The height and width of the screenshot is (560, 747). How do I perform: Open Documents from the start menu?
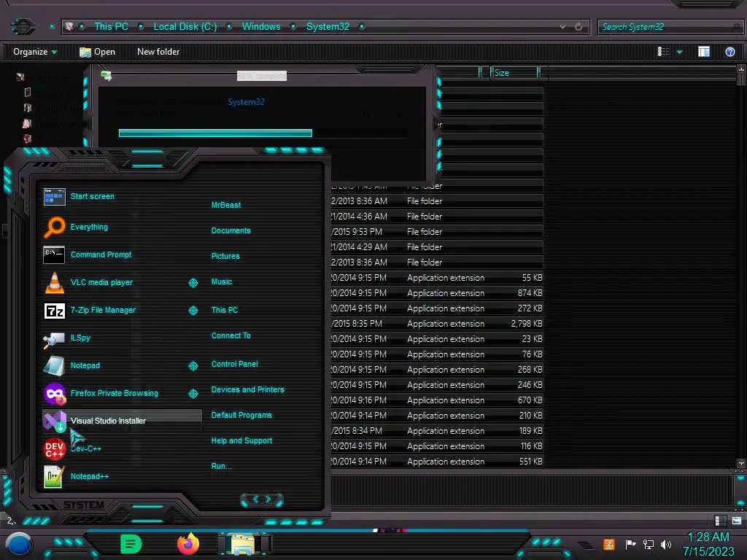(x=231, y=230)
